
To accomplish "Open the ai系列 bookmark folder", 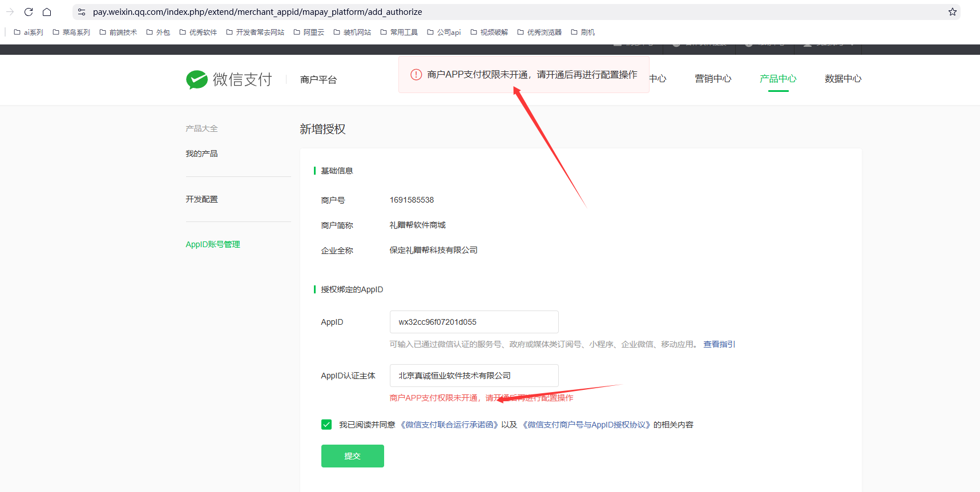I will [x=29, y=33].
